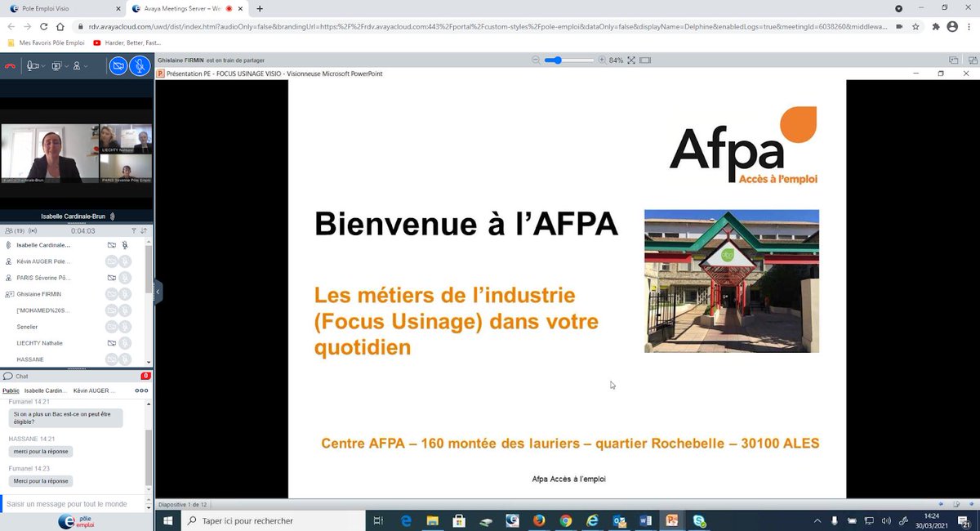Image resolution: width=980 pixels, height=531 pixels.
Task: Open Outlook from the taskbar
Action: 619,520
